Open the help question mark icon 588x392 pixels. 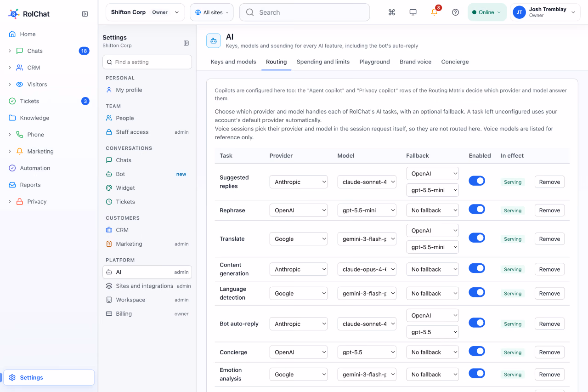(x=456, y=12)
